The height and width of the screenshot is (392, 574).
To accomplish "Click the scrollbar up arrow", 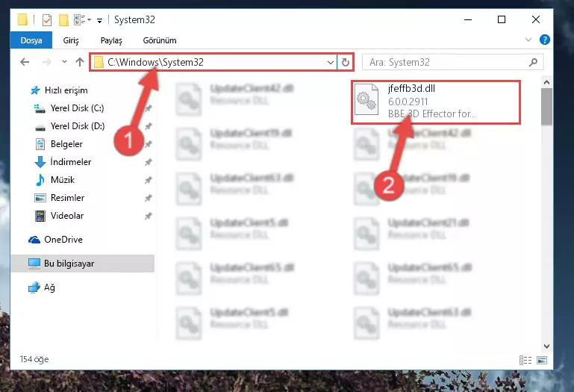I will point(546,82).
